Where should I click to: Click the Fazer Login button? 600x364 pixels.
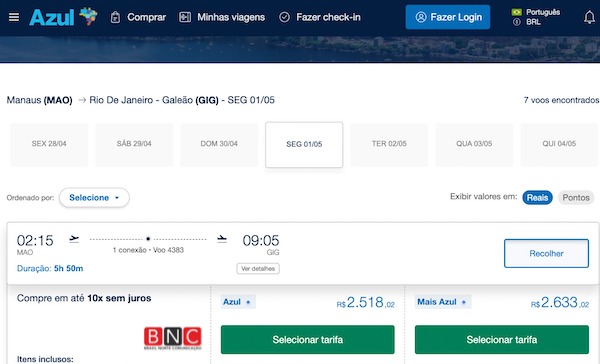[x=448, y=17]
